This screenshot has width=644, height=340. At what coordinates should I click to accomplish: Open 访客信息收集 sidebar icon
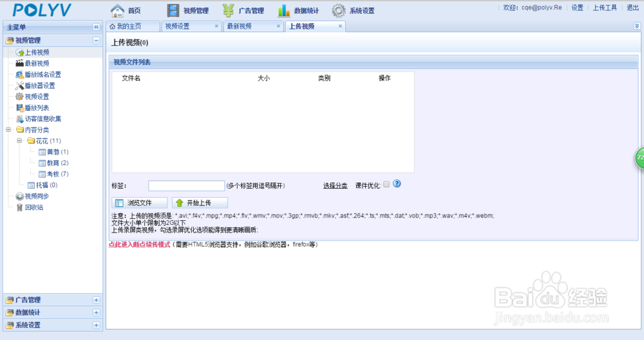pos(20,118)
